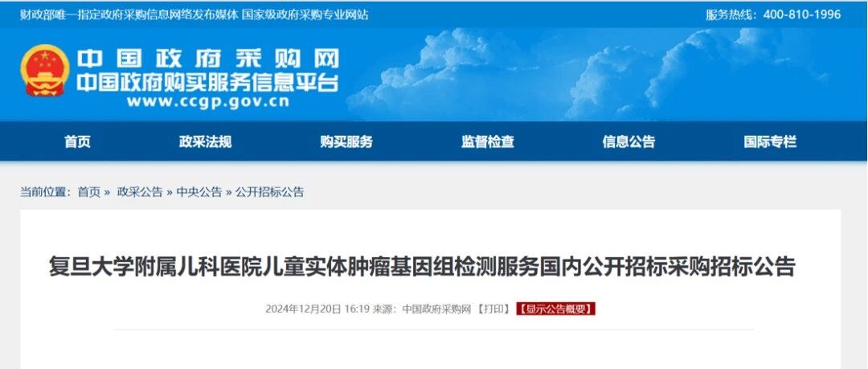Select 监督检查 in the navigation bar
This screenshot has width=868, height=369.
488,141
